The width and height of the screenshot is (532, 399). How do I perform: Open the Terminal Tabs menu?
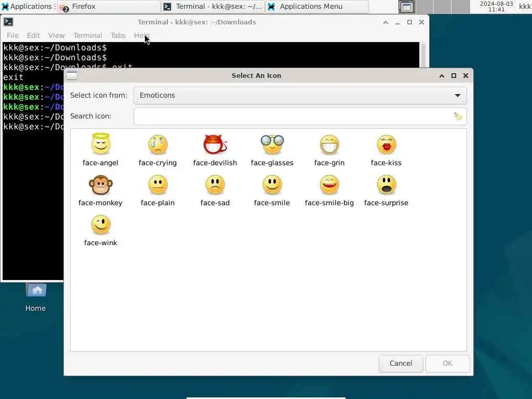point(118,36)
